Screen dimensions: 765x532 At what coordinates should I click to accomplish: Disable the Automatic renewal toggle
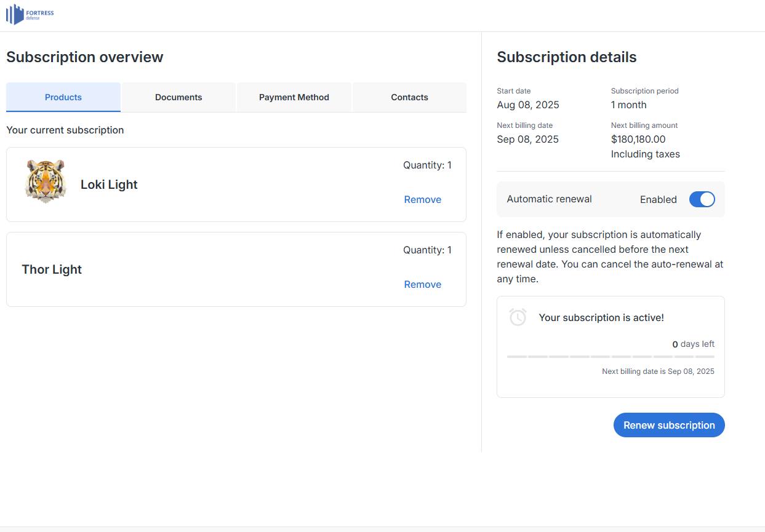tap(702, 199)
